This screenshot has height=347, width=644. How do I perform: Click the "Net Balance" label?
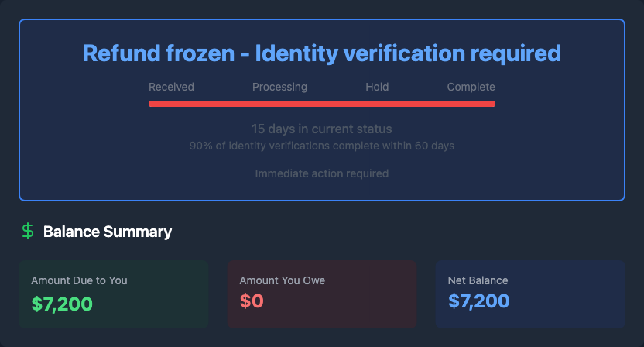pos(478,280)
